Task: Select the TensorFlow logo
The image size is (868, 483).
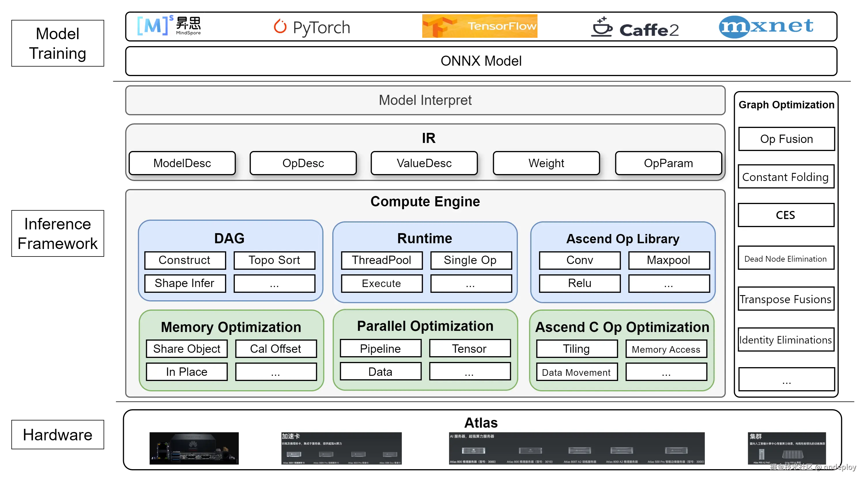Action: pyautogui.click(x=480, y=26)
